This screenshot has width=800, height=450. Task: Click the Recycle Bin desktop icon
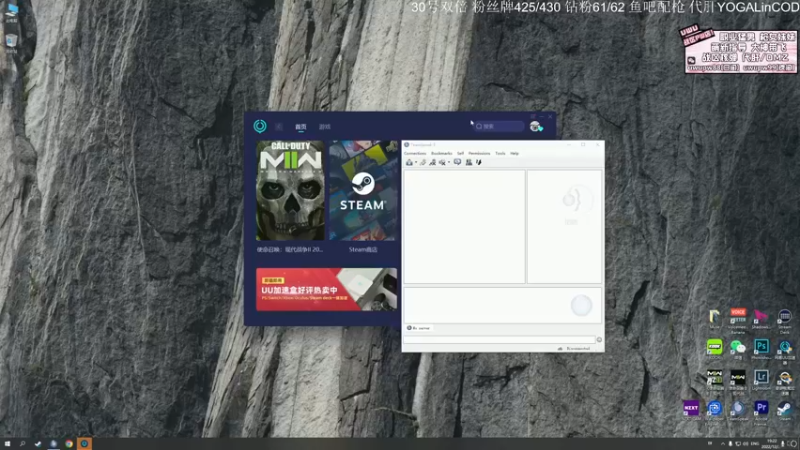(11, 42)
